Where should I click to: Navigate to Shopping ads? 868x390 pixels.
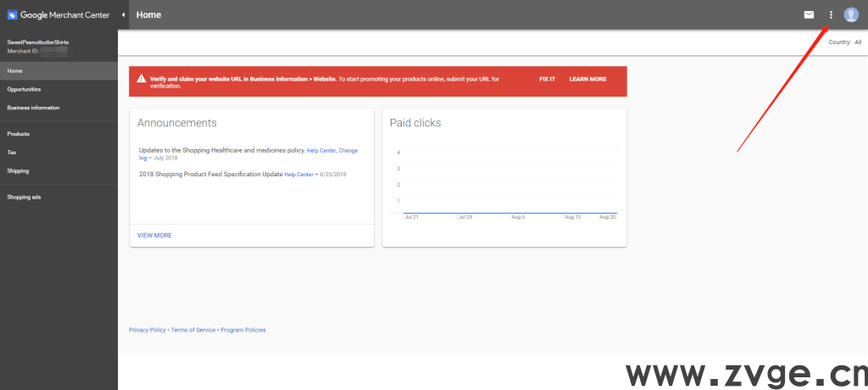24,197
